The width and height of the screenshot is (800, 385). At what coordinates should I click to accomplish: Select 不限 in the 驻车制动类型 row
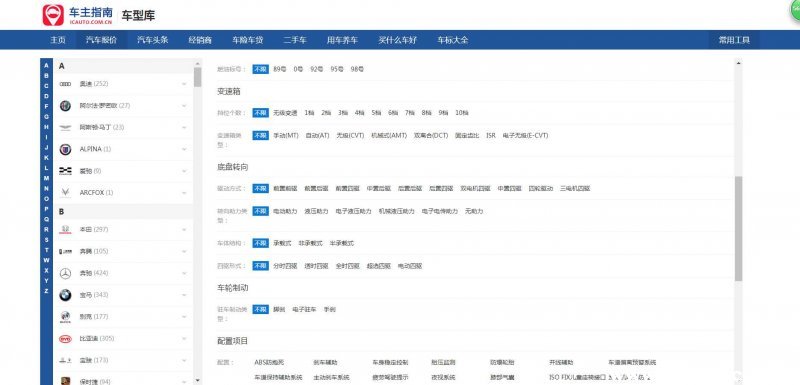coord(260,309)
